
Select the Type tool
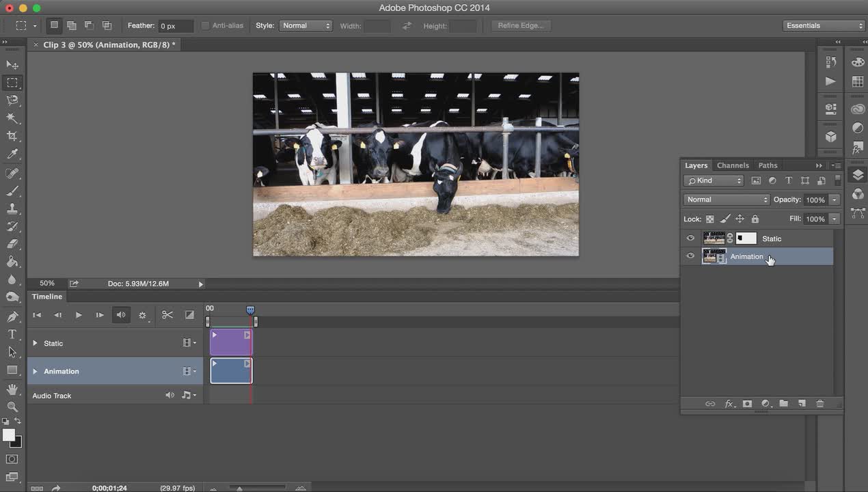tap(12, 334)
